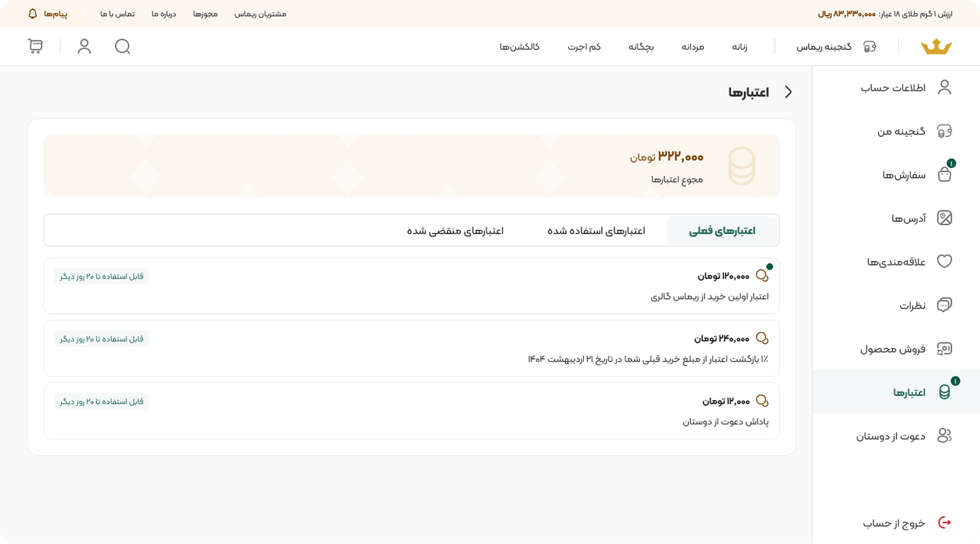980x544 pixels.
Task: Switch to اعتبارهای استفاده شده tab
Action: [x=596, y=231]
